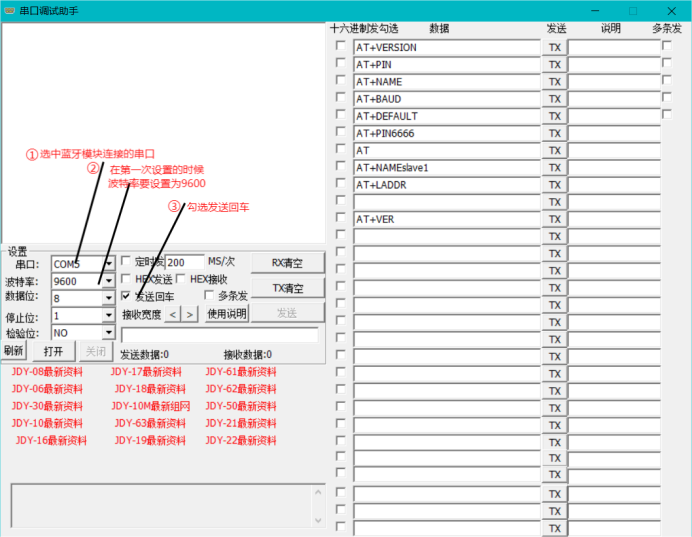The height and width of the screenshot is (537, 692).
Task: Click TX清空 button
Action: [x=287, y=288]
